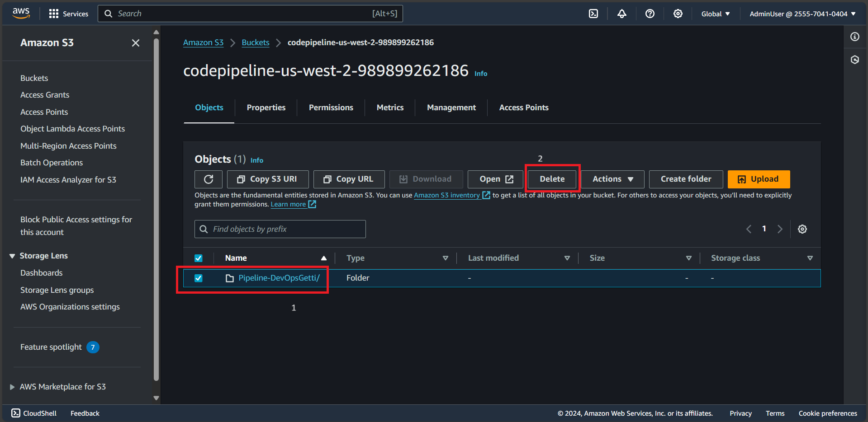Focus the Find objects by prefix field
This screenshot has width=868, height=422.
point(280,229)
